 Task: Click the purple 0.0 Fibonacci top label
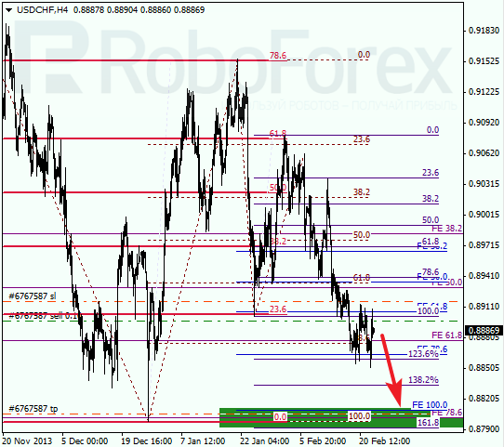[x=432, y=130]
